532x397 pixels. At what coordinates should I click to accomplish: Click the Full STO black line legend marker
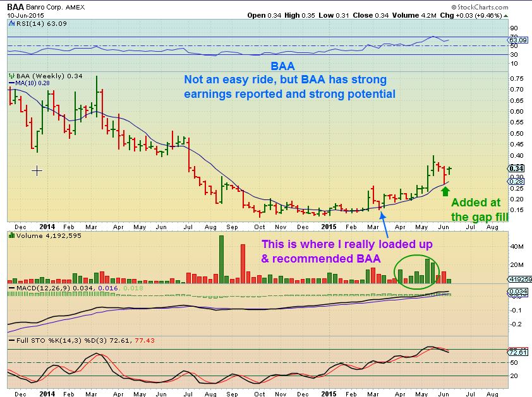[11, 340]
